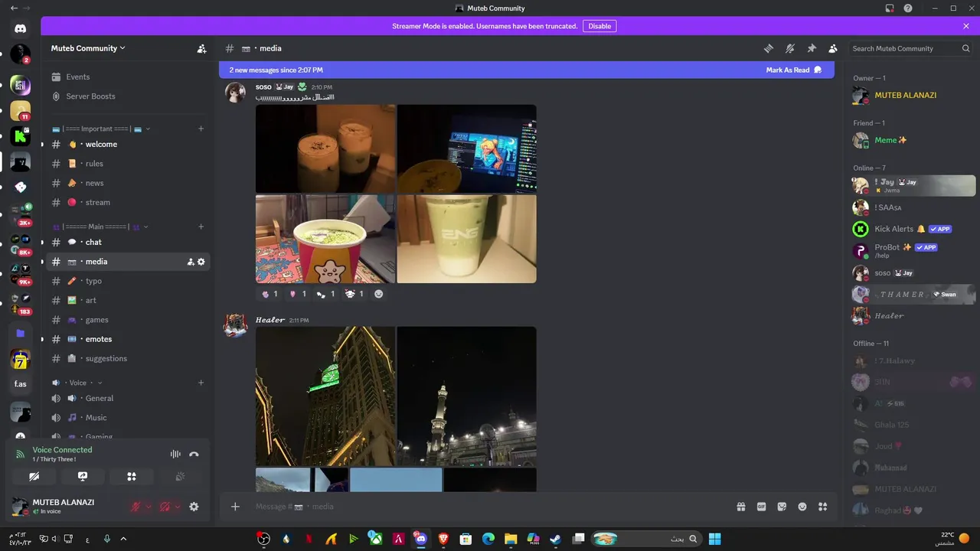The height and width of the screenshot is (551, 980).
Task: Open apps launcher in message bar
Action: (823, 507)
